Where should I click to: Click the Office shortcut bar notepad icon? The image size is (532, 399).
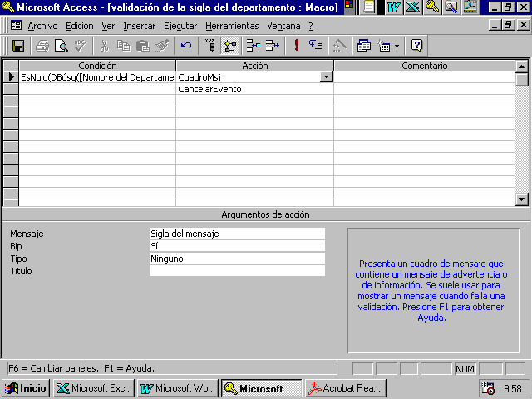pos(369,7)
